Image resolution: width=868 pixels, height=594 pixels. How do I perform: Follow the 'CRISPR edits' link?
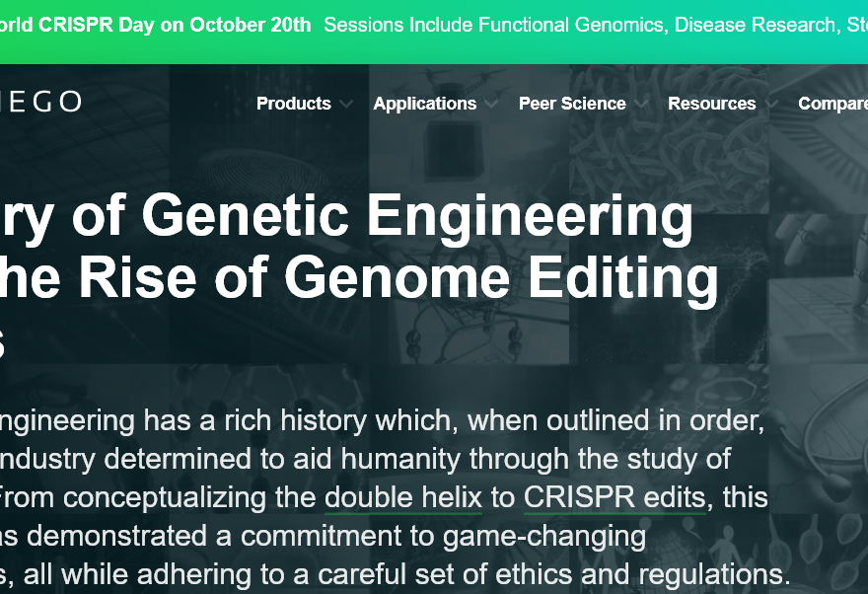615,497
